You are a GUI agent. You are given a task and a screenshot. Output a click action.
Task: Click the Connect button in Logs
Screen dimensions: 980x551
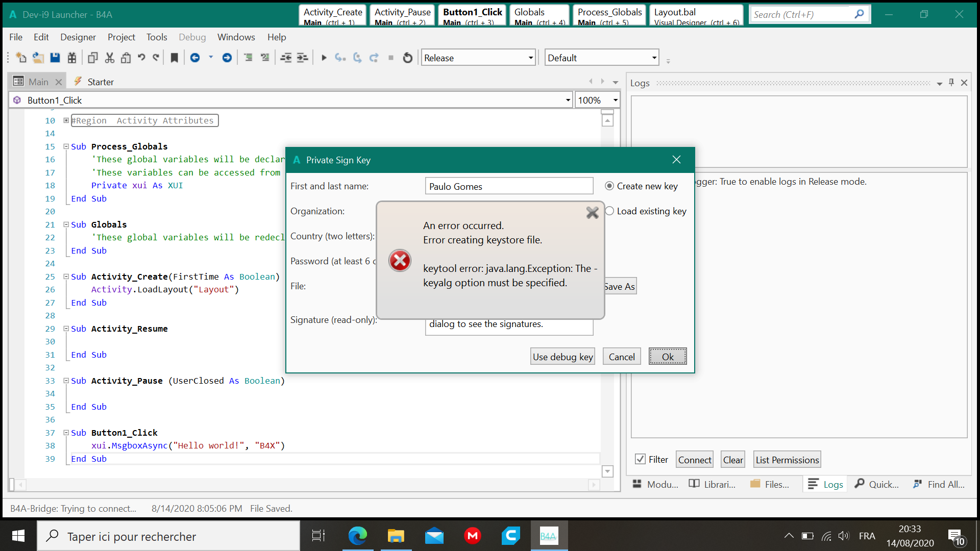[695, 460]
